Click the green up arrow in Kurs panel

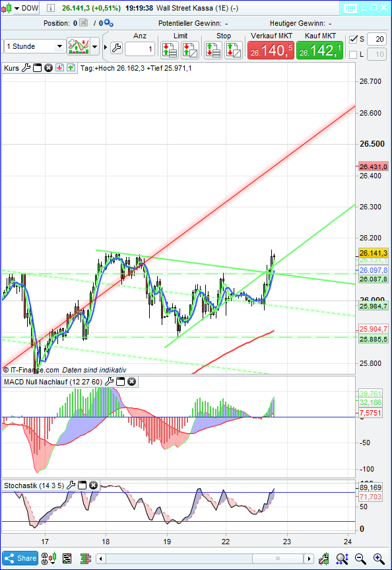pos(71,68)
